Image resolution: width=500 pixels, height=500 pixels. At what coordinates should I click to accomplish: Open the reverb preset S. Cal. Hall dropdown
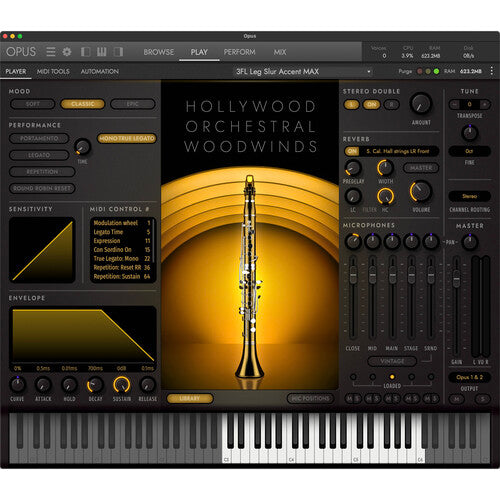[398, 151]
